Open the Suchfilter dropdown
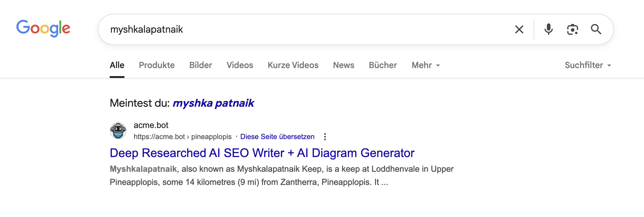The image size is (644, 217). coord(588,65)
